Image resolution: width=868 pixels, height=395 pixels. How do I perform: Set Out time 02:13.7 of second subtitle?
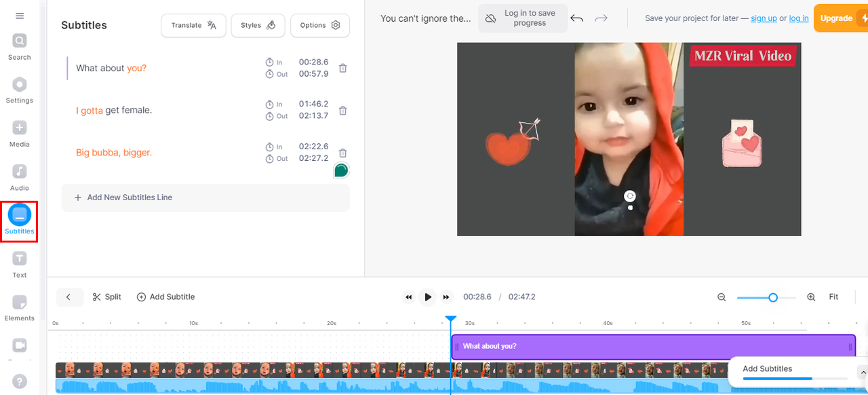[x=313, y=115]
